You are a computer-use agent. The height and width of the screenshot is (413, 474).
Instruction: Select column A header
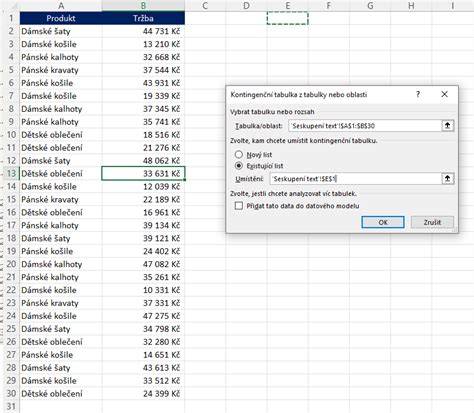pyautogui.click(x=61, y=5)
